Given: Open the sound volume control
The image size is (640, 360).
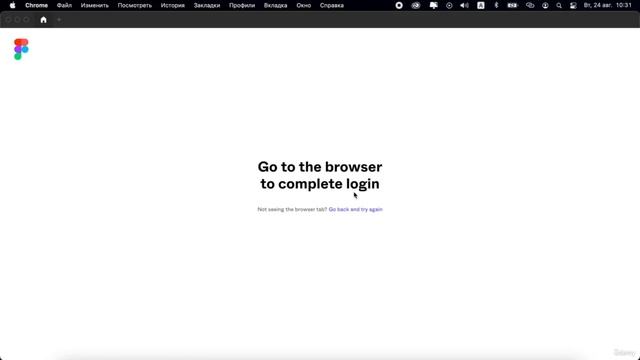Looking at the screenshot, I should point(464,5).
